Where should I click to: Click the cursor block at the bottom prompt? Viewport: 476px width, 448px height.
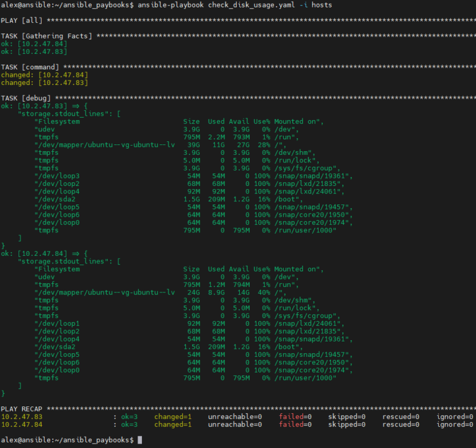(x=140, y=439)
